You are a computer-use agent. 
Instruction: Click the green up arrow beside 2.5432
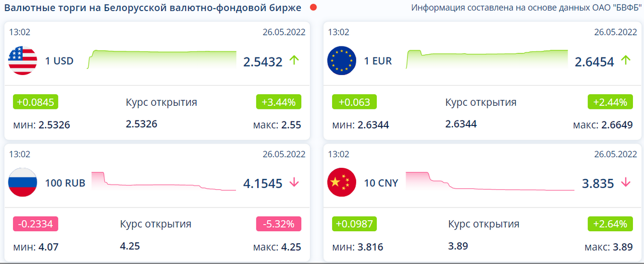click(x=294, y=61)
